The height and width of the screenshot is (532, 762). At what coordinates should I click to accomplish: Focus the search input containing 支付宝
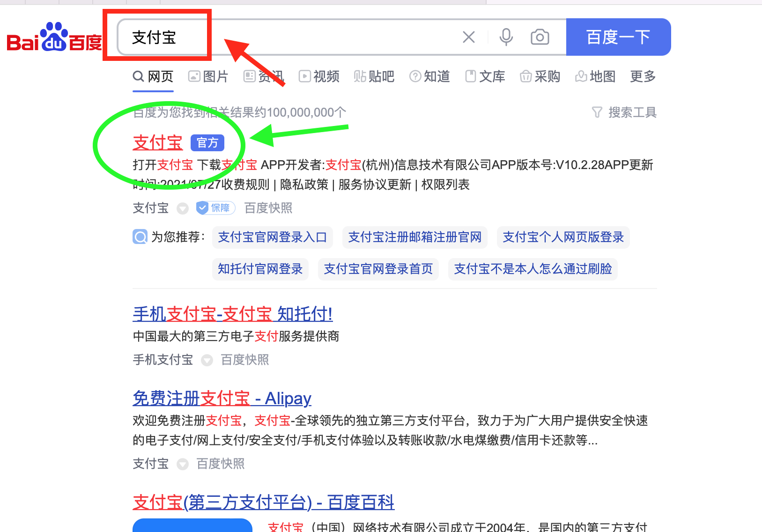tap(341, 37)
